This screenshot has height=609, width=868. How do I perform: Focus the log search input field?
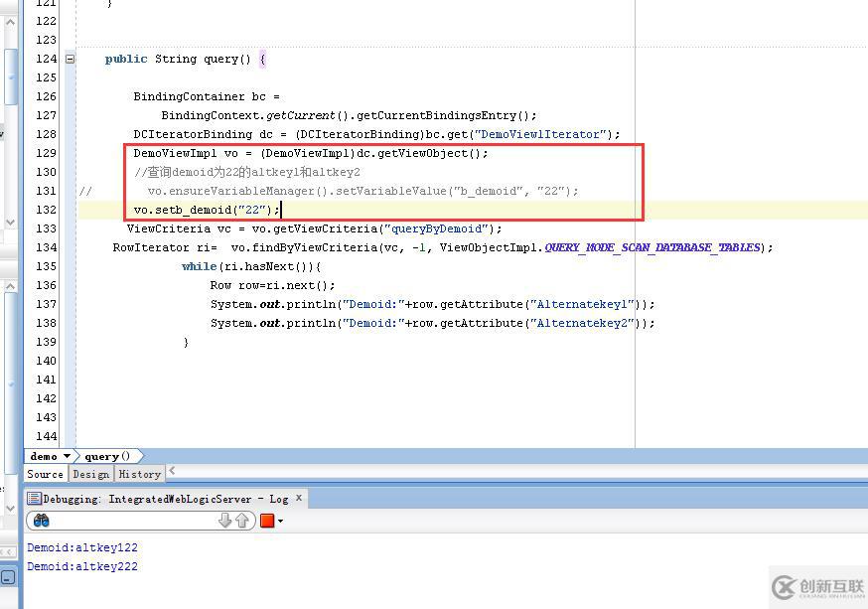[133, 521]
